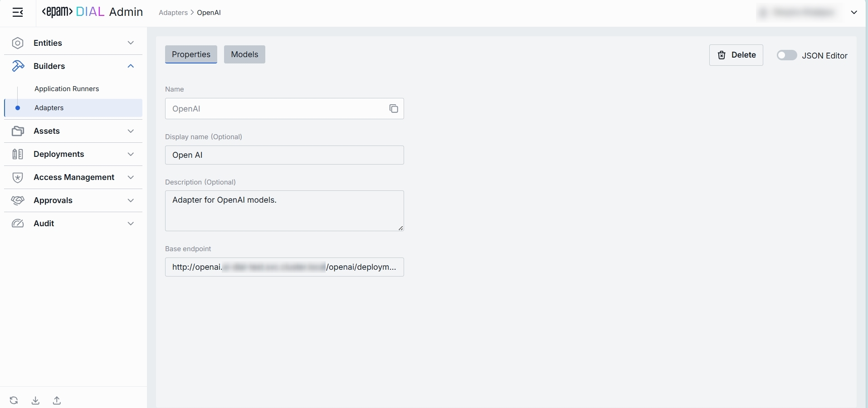Image resolution: width=868 pixels, height=408 pixels.
Task: Edit the Description text area
Action: (284, 211)
